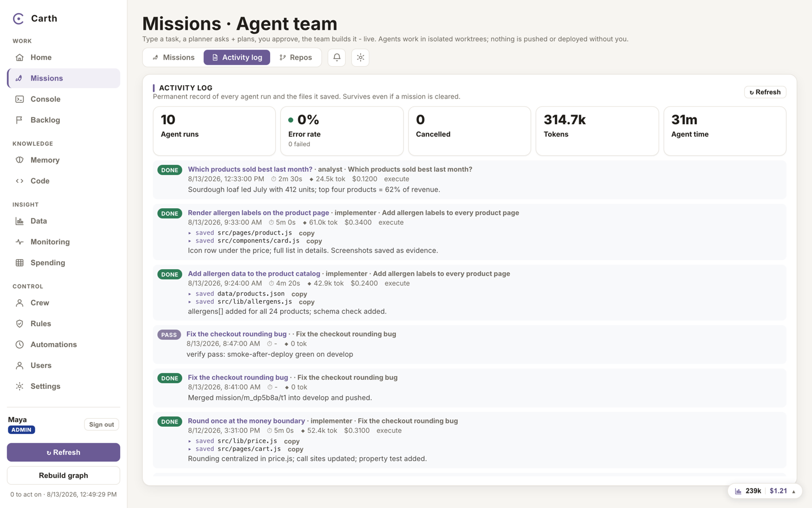
Task: Toggle the light/dark theme sun icon
Action: (360, 58)
